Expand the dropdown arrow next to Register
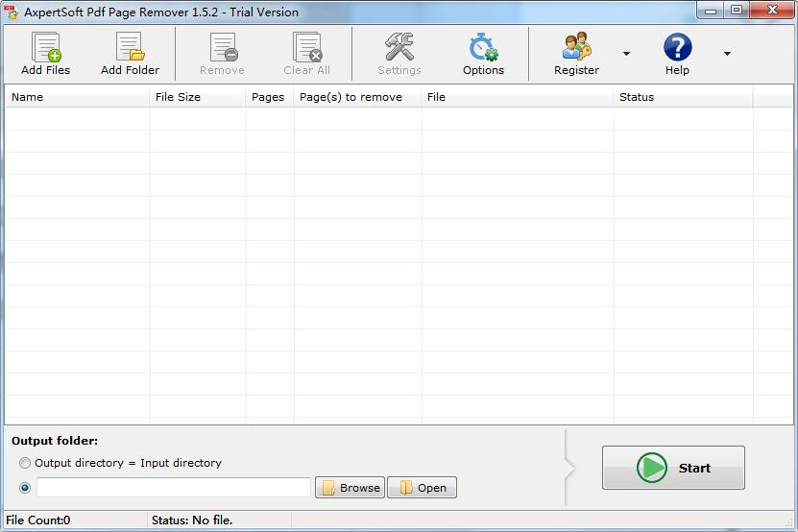 coord(626,54)
